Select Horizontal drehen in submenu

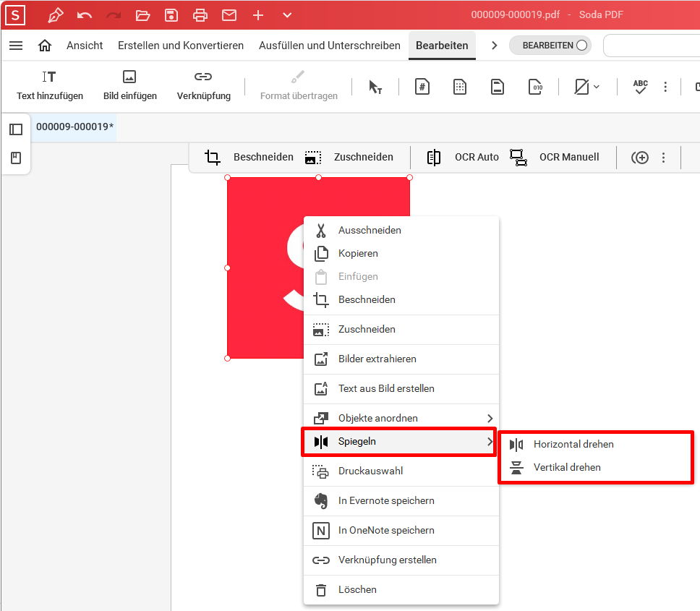(596, 445)
